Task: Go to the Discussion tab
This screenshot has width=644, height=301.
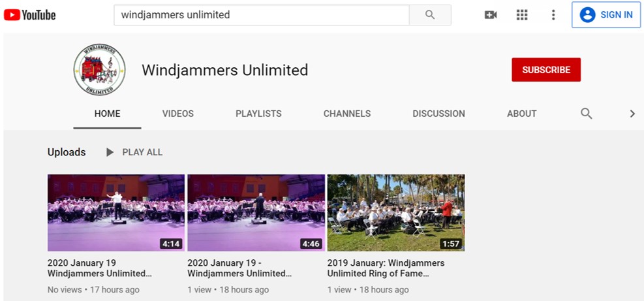Action: click(x=438, y=114)
